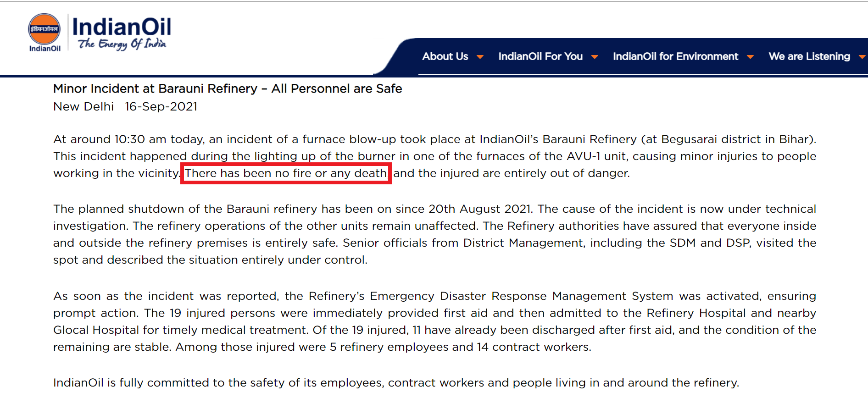Click the paragraph starting 'As soon as the incident'
868x398 pixels.
coord(434,321)
